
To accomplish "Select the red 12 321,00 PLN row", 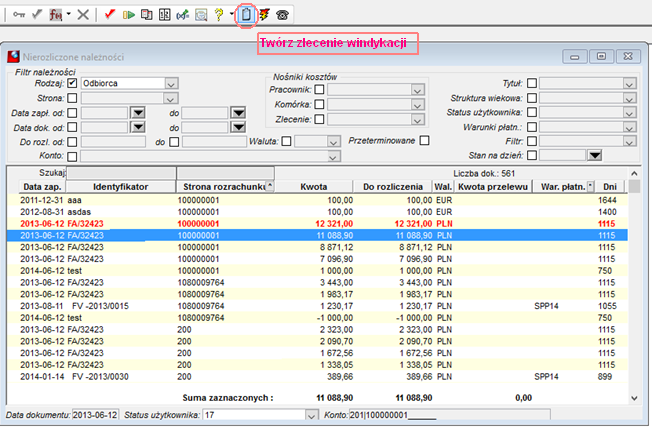I will [317, 224].
